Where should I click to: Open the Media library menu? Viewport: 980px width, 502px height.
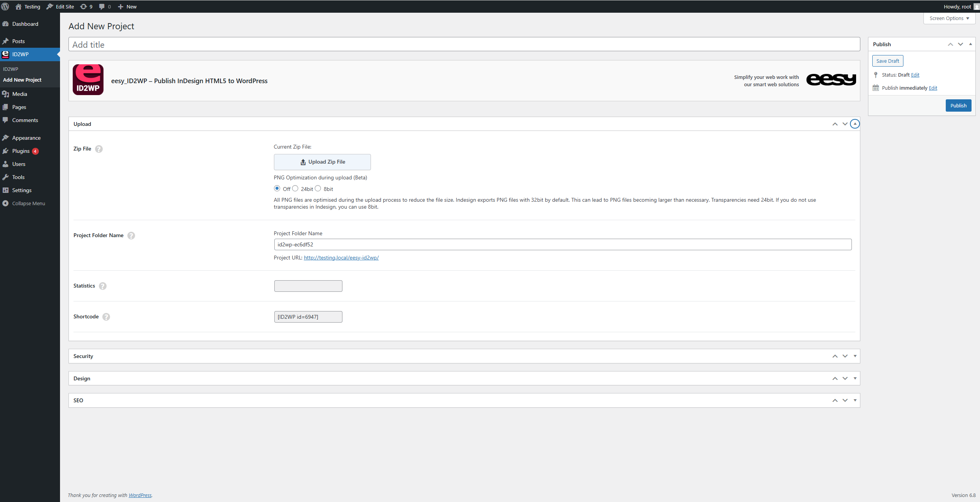coord(30,94)
